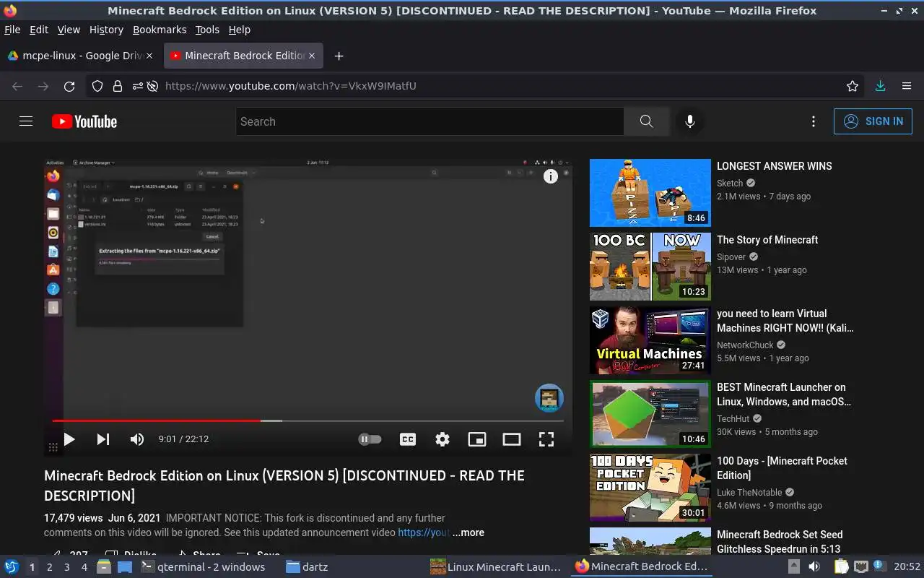Switch to mcpe-linux Google Drive tab

point(81,56)
